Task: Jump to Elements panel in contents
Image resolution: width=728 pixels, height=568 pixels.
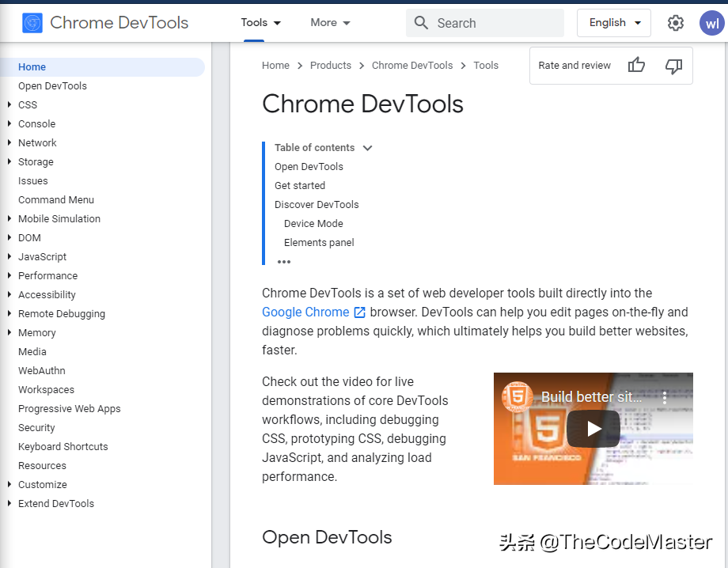Action: coord(319,243)
